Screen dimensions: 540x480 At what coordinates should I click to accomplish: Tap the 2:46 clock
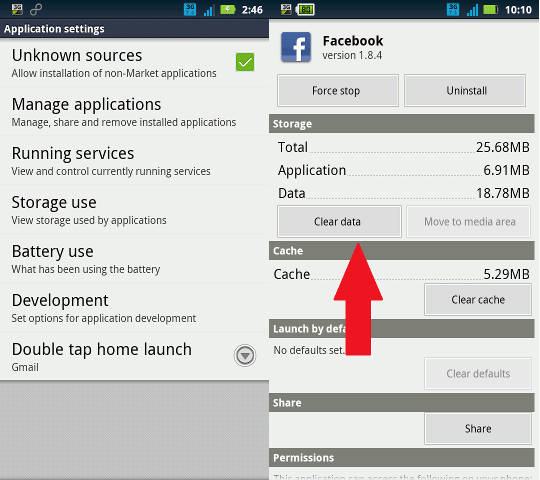(252, 10)
